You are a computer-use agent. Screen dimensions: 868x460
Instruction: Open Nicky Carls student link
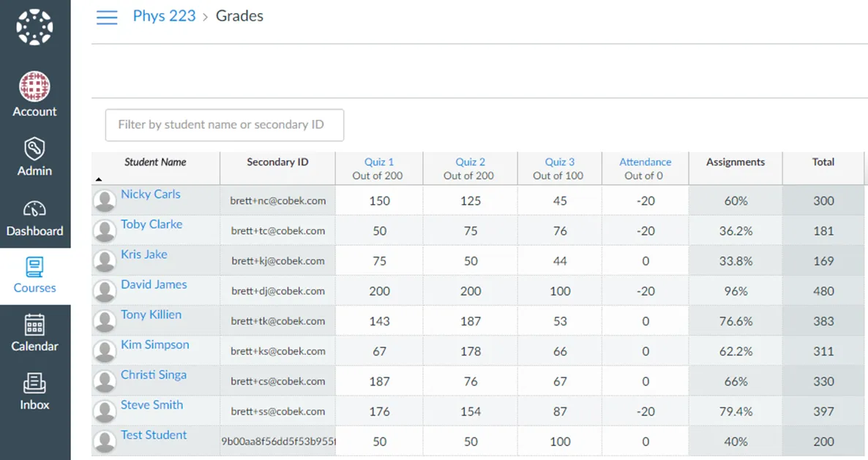click(x=151, y=194)
